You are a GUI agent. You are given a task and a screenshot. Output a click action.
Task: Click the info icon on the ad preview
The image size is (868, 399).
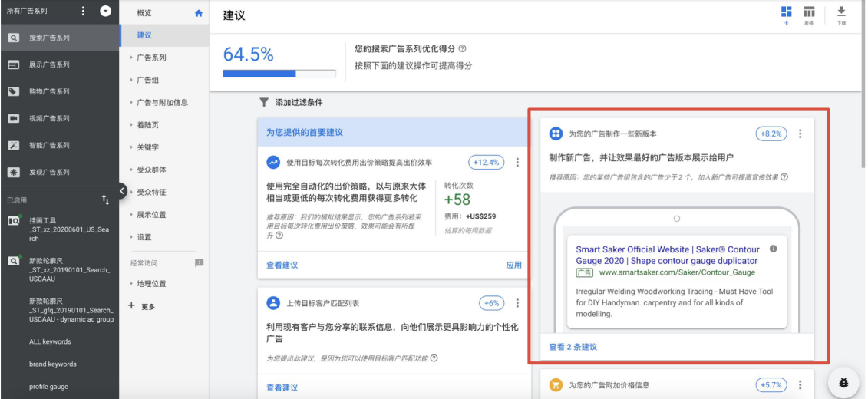(x=774, y=249)
